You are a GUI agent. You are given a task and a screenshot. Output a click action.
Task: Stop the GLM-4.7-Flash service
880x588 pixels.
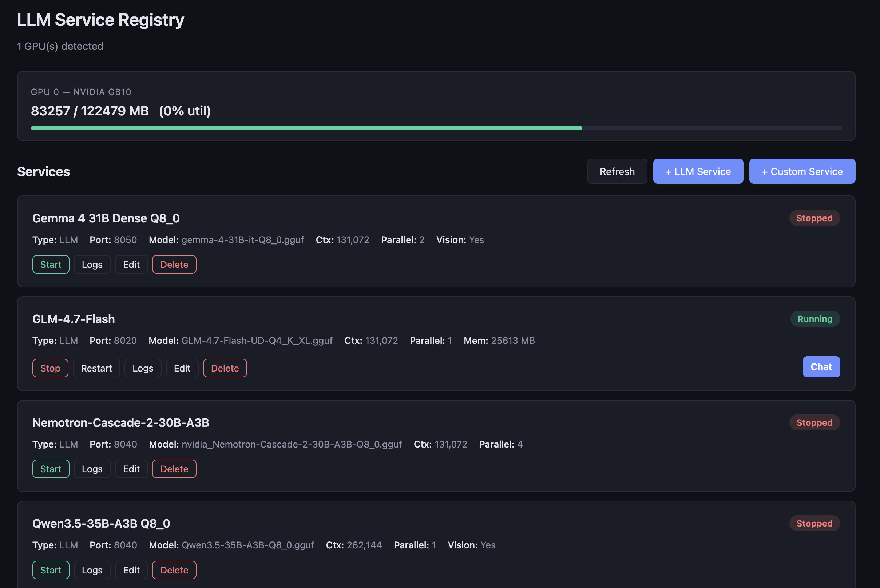click(50, 368)
